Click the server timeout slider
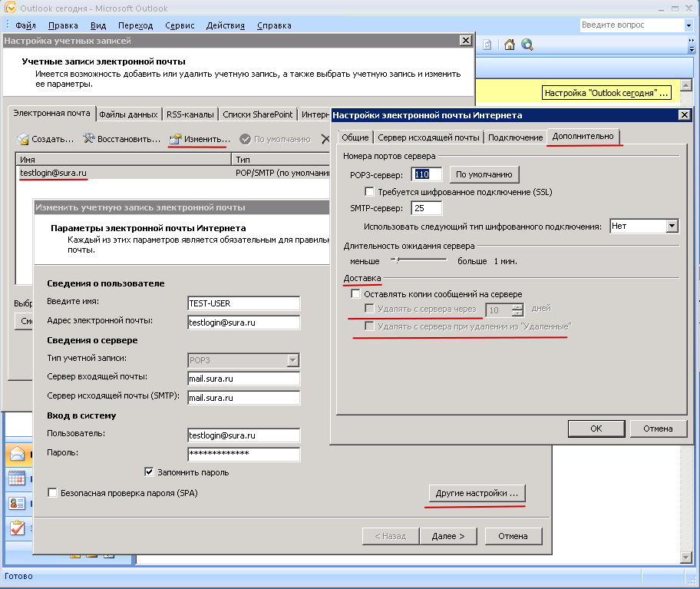The image size is (700, 589). 398,260
